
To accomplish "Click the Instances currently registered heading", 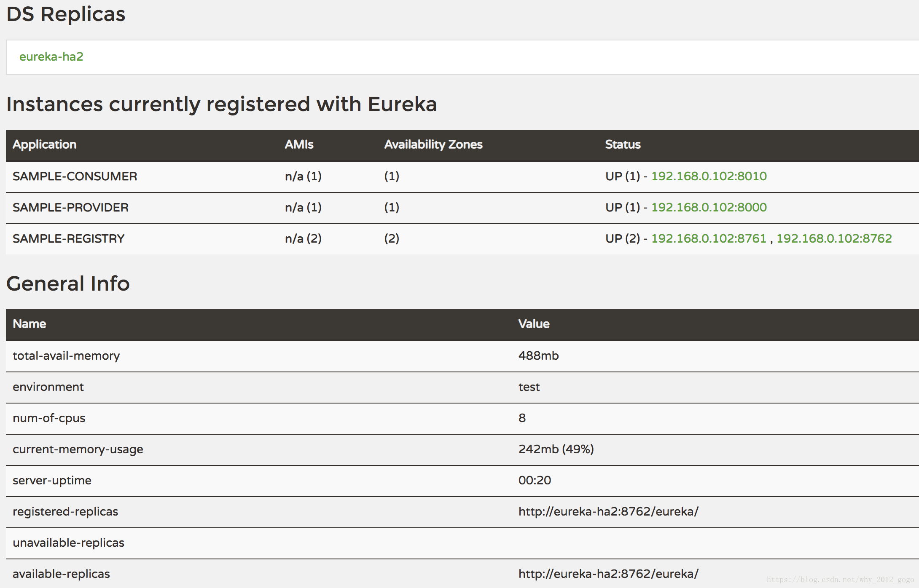I will coord(222,104).
